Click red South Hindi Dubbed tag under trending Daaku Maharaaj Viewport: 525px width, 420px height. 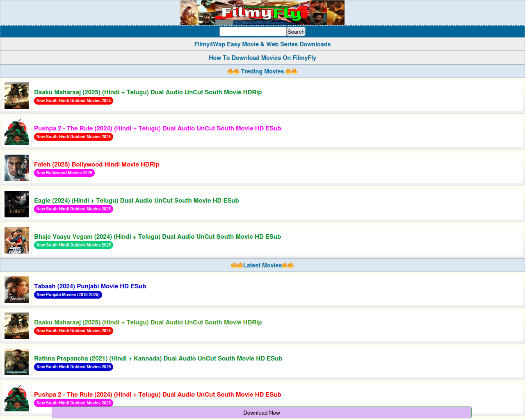click(73, 101)
